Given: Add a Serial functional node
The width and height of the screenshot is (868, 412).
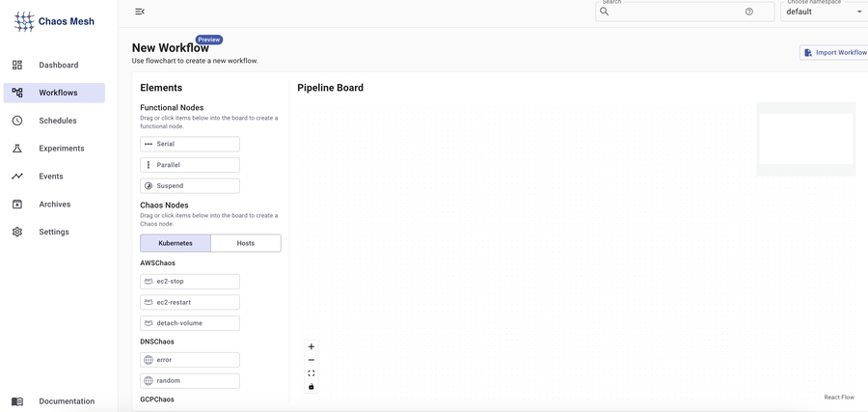Looking at the screenshot, I should 190,144.
